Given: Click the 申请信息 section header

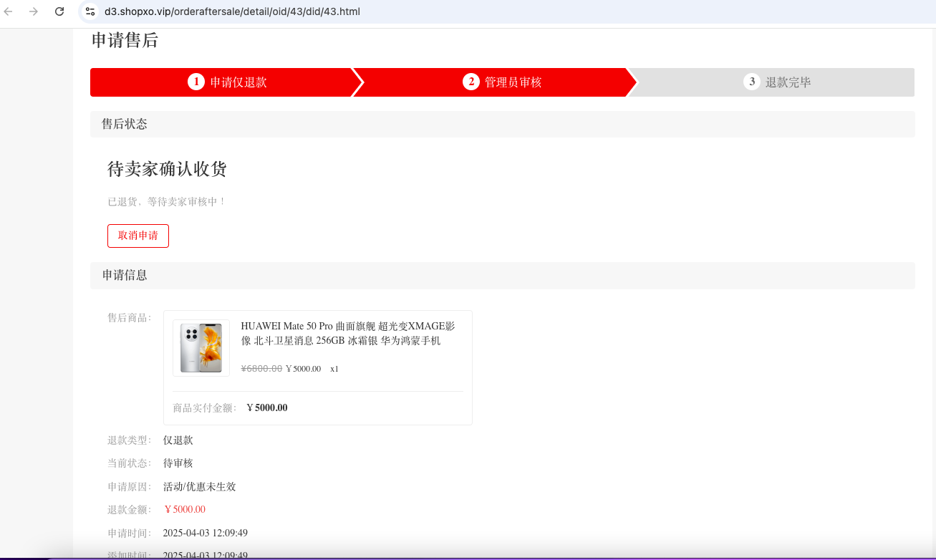Looking at the screenshot, I should (x=503, y=276).
